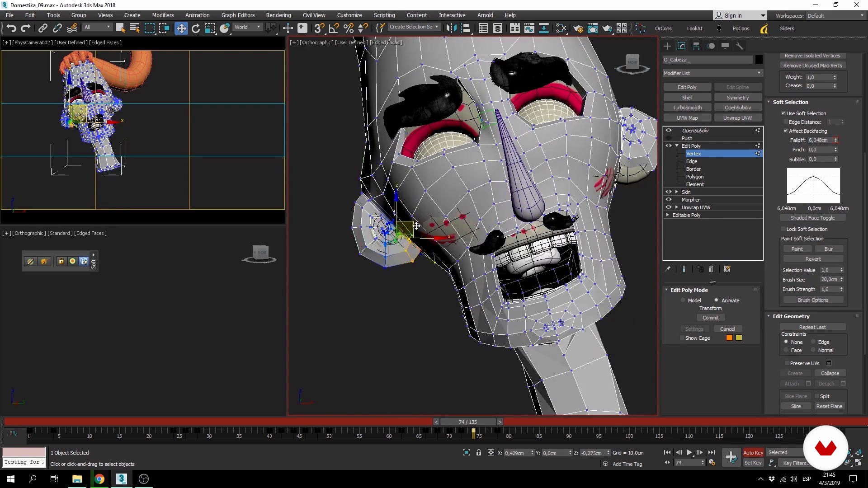This screenshot has height=488, width=868.
Task: Enable Lock Soft Selection checkbox
Action: coord(783,229)
